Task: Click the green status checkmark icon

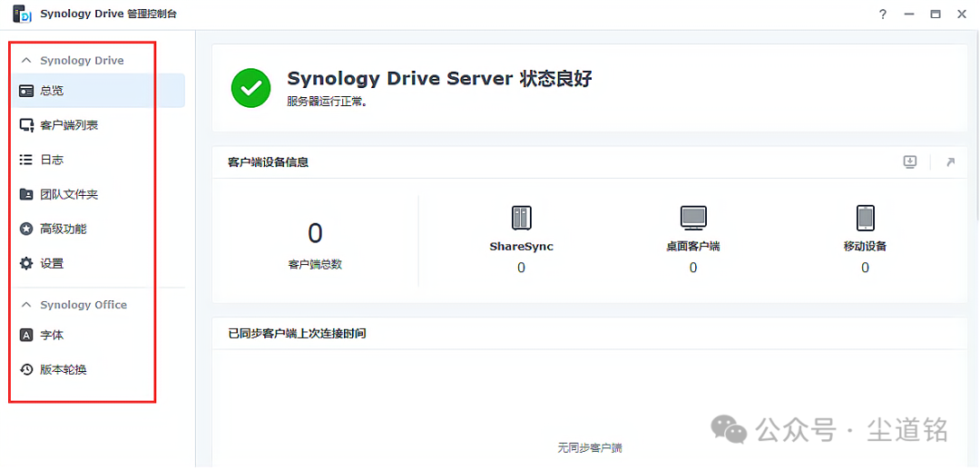Action: [250, 88]
